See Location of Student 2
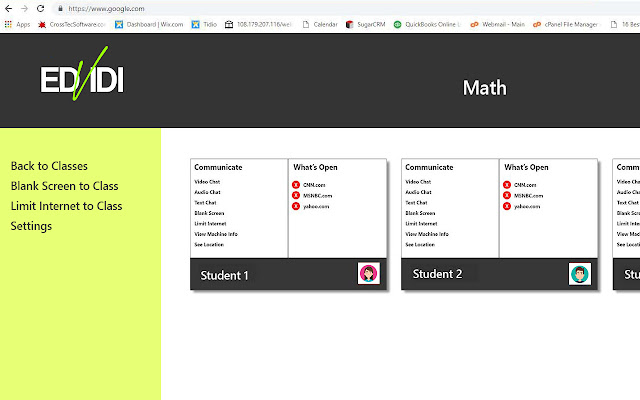Screen dimensions: 640x400 pos(420,244)
